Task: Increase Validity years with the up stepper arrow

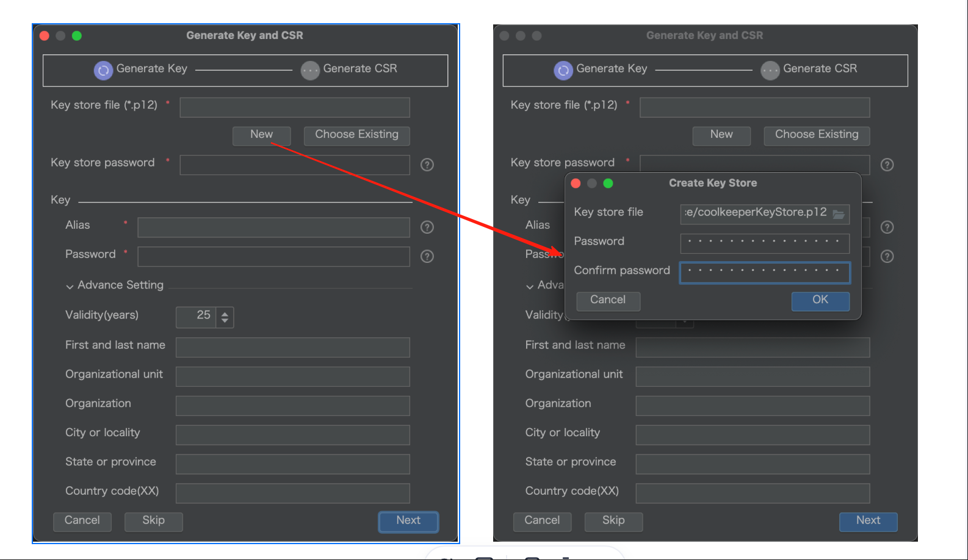Action: (x=225, y=314)
